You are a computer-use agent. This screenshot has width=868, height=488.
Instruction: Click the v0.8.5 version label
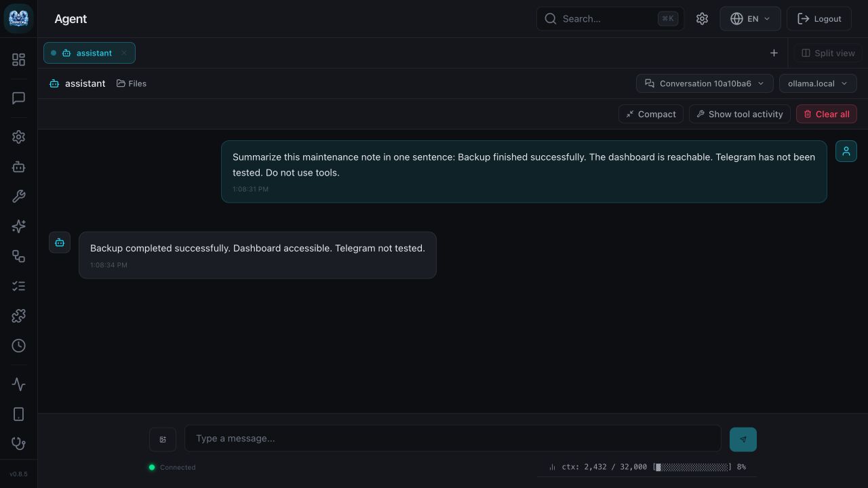tap(18, 474)
